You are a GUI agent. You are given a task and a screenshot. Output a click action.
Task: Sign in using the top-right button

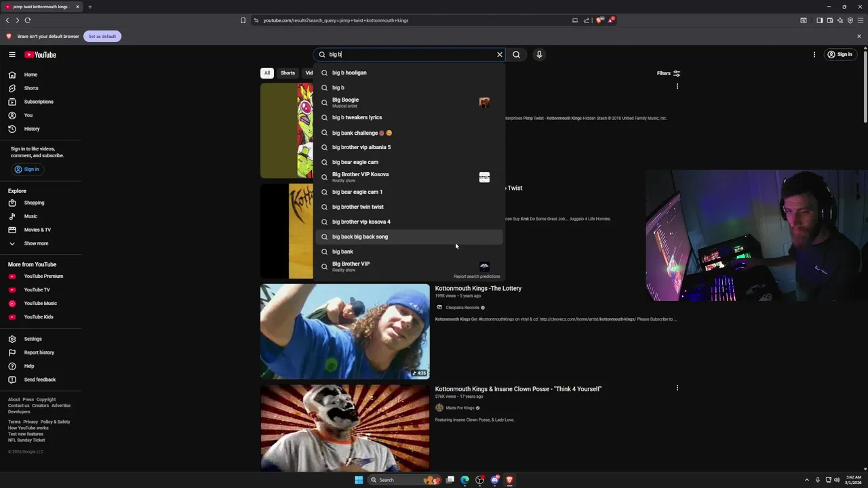(x=840, y=54)
